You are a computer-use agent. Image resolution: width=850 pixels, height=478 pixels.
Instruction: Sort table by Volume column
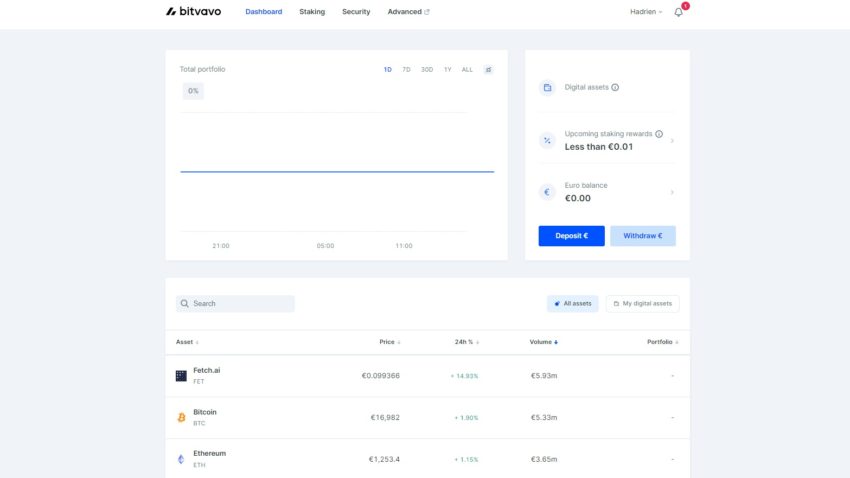(543, 342)
